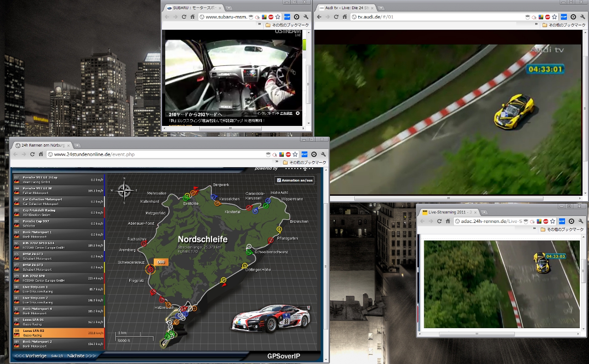Reload the adac.24h-rennen.de page
The image size is (589, 364).
coord(439,221)
